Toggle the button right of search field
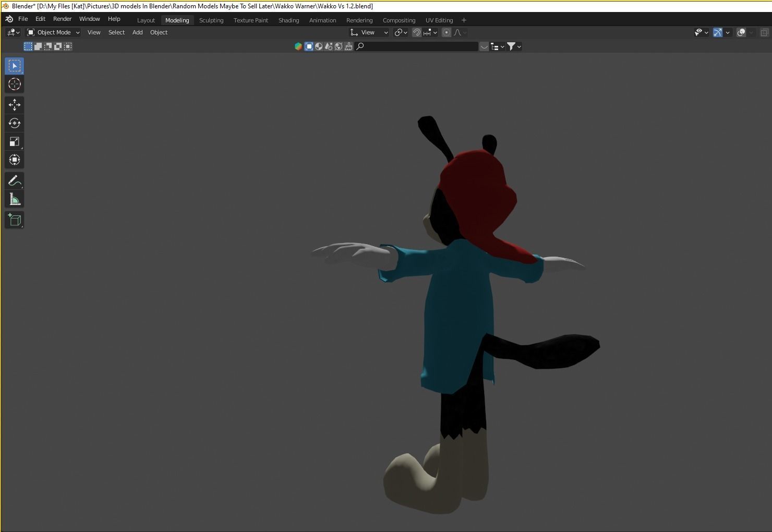The width and height of the screenshot is (772, 532). (484, 46)
